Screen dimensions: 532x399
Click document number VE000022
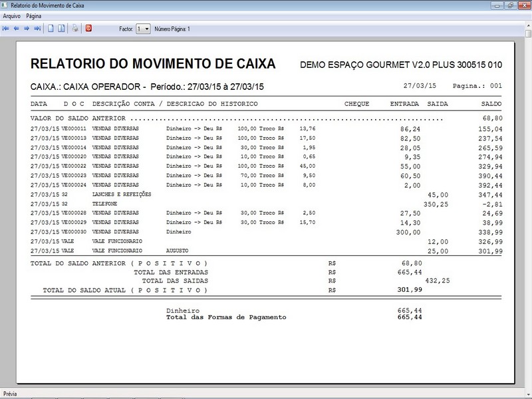[74, 166]
